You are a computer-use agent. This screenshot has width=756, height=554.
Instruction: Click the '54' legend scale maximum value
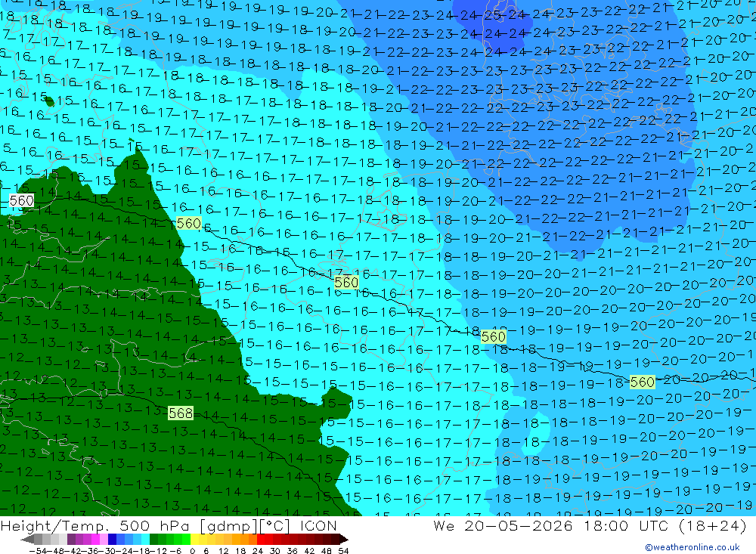[x=343, y=551]
